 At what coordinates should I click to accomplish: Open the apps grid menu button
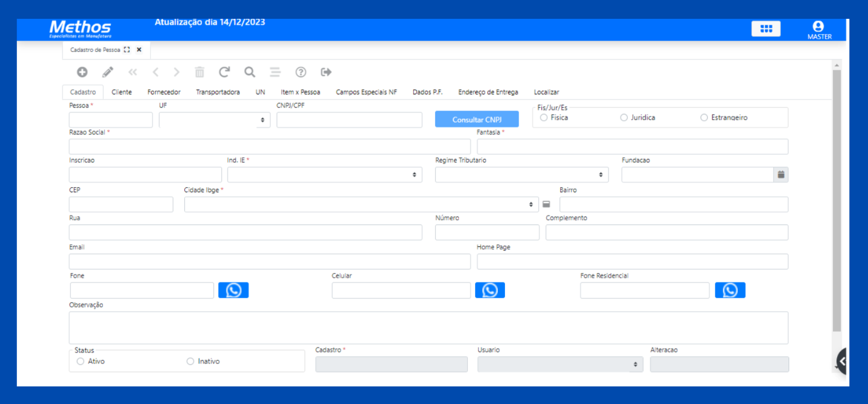(x=766, y=29)
